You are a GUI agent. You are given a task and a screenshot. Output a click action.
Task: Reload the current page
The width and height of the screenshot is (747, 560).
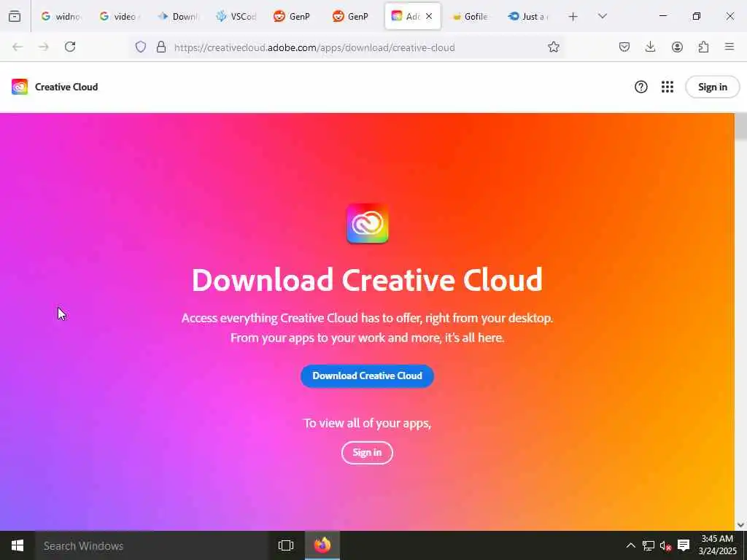tap(70, 47)
